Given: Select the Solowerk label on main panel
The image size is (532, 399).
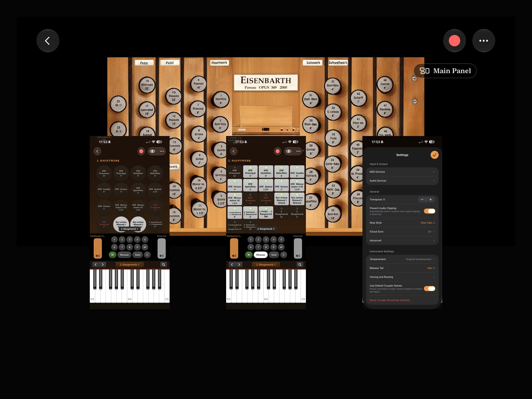Looking at the screenshot, I should pyautogui.click(x=313, y=63).
